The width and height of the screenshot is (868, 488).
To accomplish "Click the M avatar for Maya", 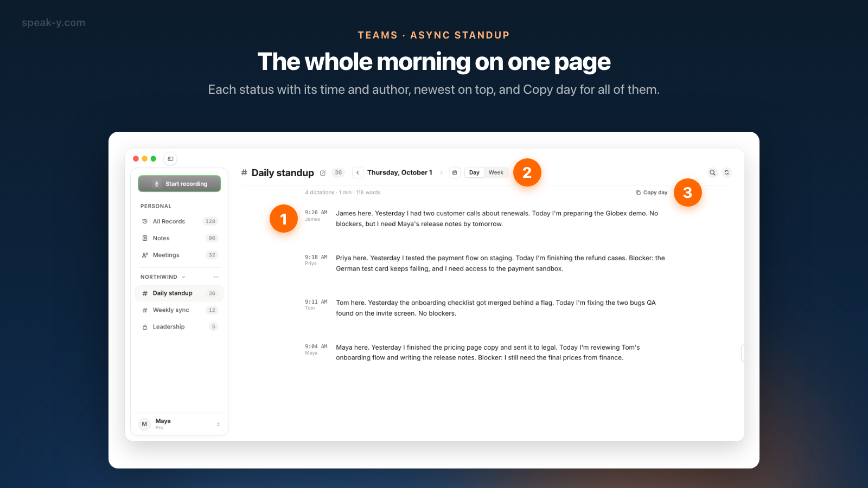I will tap(144, 424).
